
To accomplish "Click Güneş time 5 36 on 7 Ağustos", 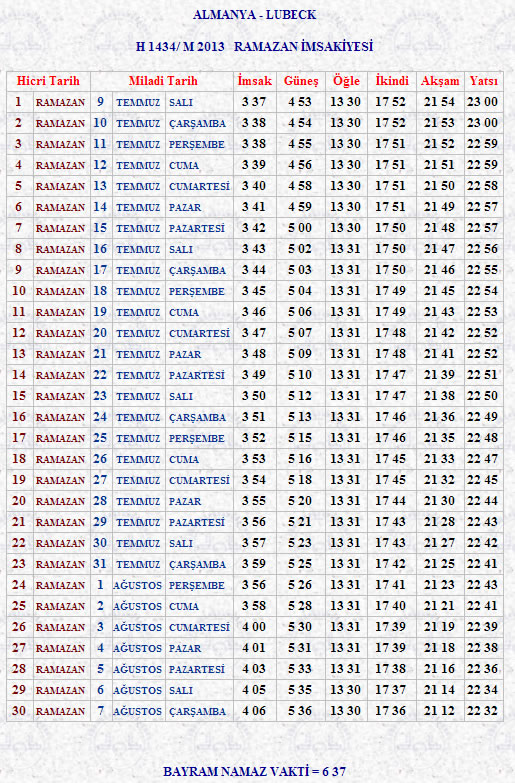I will point(300,711).
